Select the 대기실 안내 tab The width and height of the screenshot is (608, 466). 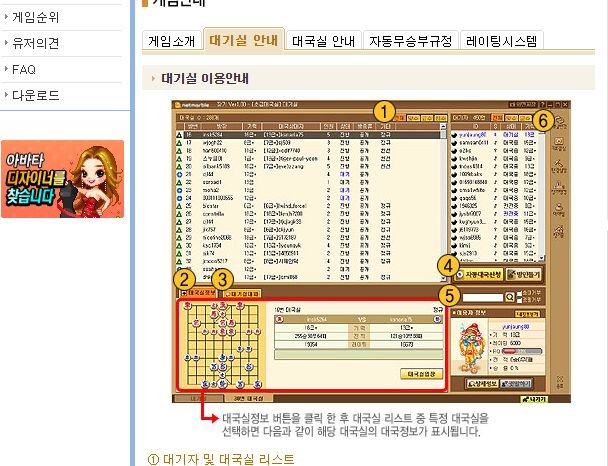click(244, 40)
